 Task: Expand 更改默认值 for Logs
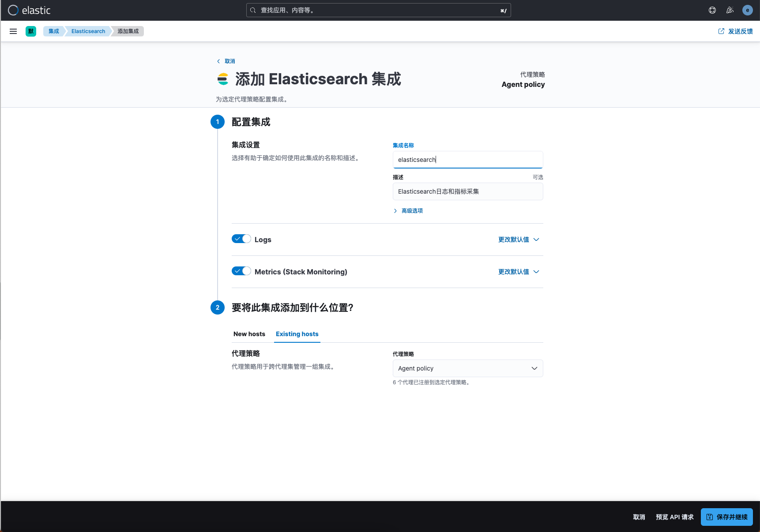tap(519, 240)
